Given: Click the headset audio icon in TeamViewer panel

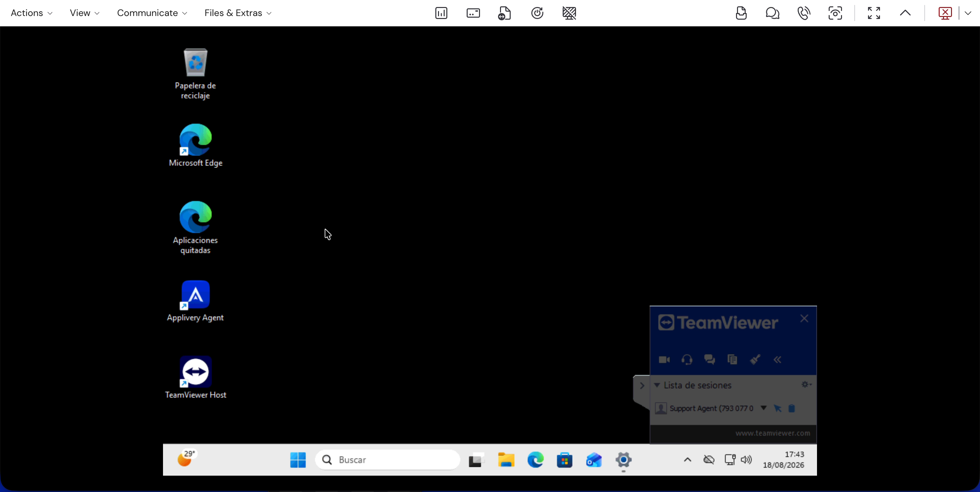Looking at the screenshot, I should (x=687, y=360).
